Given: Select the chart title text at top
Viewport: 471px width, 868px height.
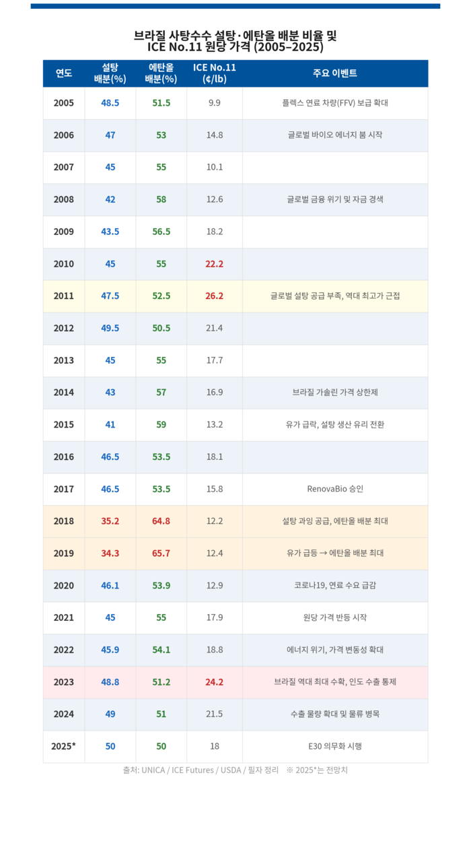Looking at the screenshot, I should coord(235,41).
